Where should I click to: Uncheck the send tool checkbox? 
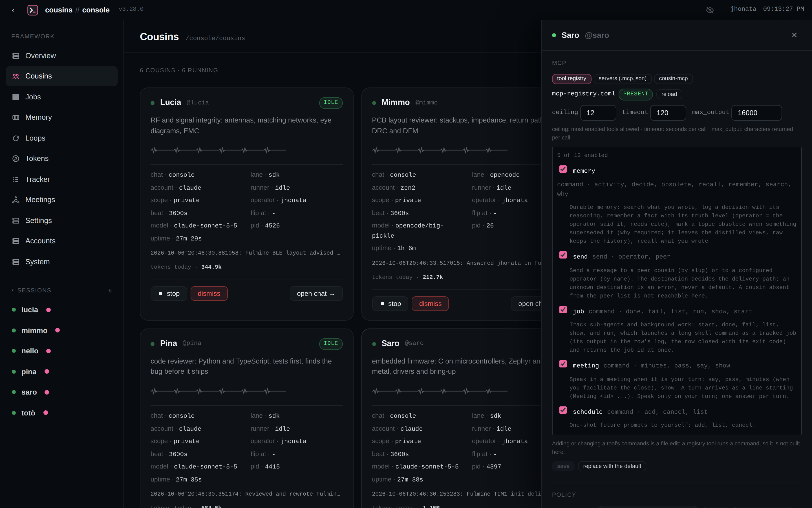click(x=563, y=255)
